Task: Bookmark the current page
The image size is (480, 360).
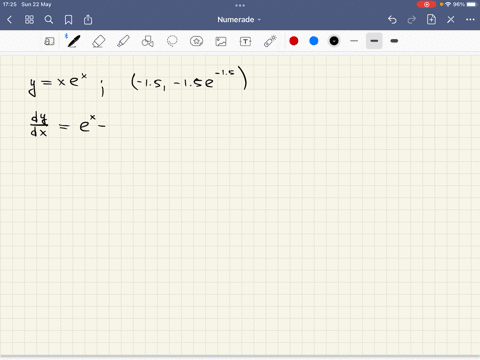Action: pos(68,20)
